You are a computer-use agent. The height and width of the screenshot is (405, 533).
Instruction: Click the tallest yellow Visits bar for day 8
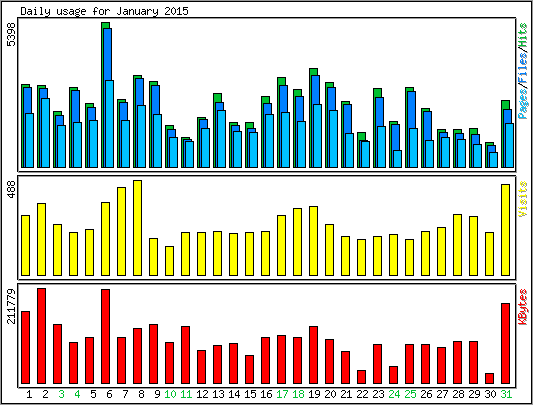137,228
